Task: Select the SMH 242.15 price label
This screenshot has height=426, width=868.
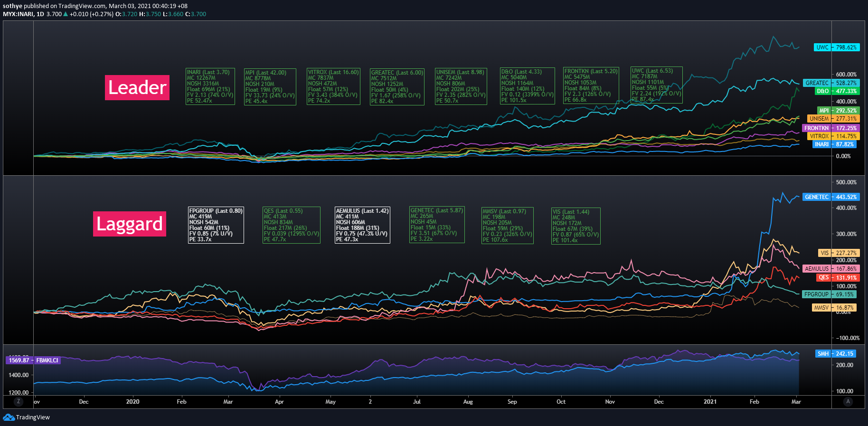Action: (x=836, y=353)
